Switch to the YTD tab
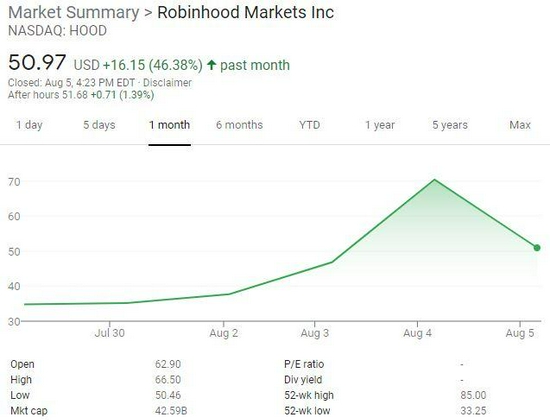Viewport: 550px width, 420px height. coord(309,125)
